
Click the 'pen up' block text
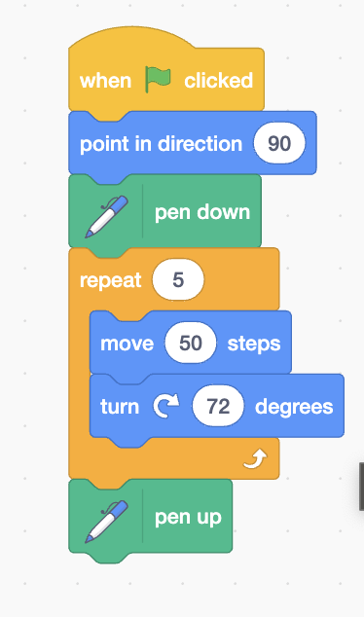point(188,518)
